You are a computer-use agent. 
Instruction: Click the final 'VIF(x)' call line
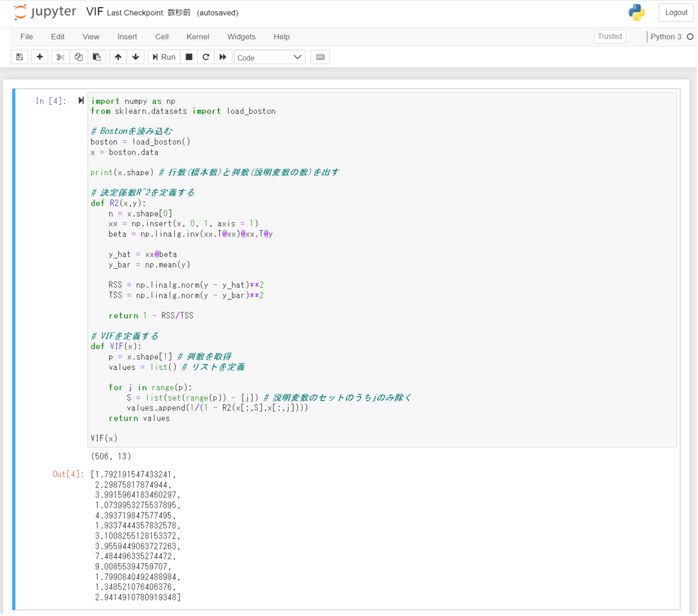click(x=104, y=438)
